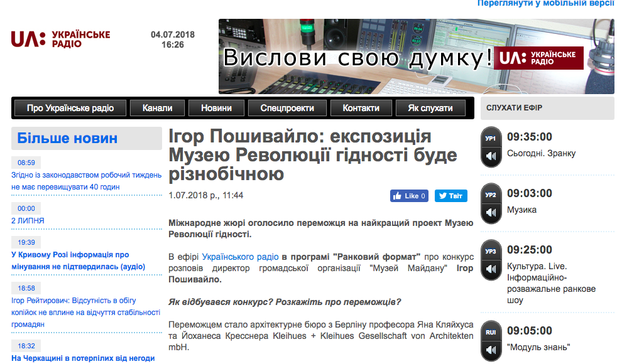Image resolution: width=644 pixels, height=364 pixels.
Task: Select the Сьогодні. Зранку program title
Action: (542, 154)
